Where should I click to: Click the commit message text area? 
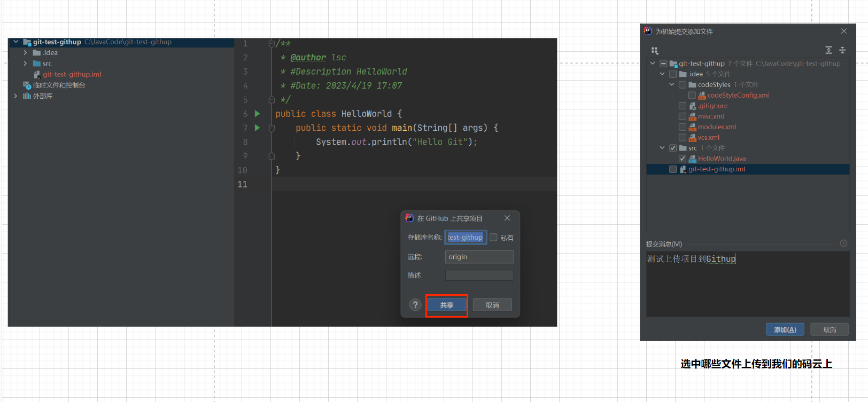748,284
